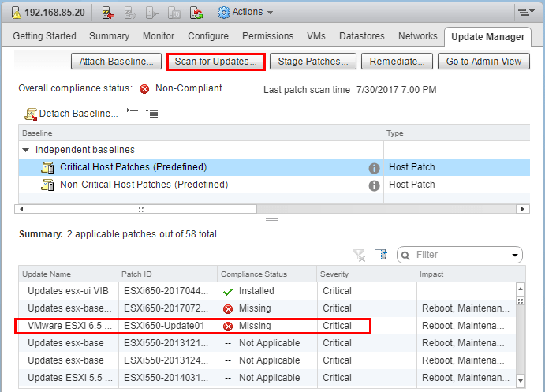
Task: Click the green Installed check icon
Action: coord(228,292)
